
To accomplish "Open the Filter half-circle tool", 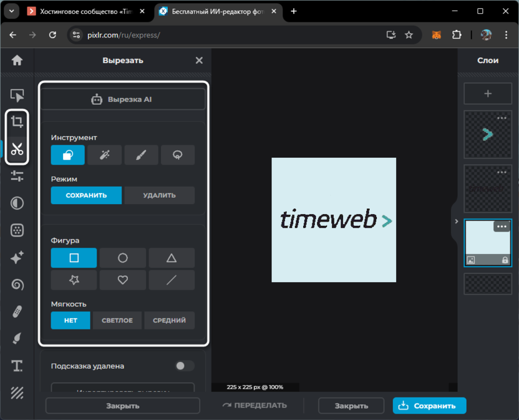I will 17,203.
